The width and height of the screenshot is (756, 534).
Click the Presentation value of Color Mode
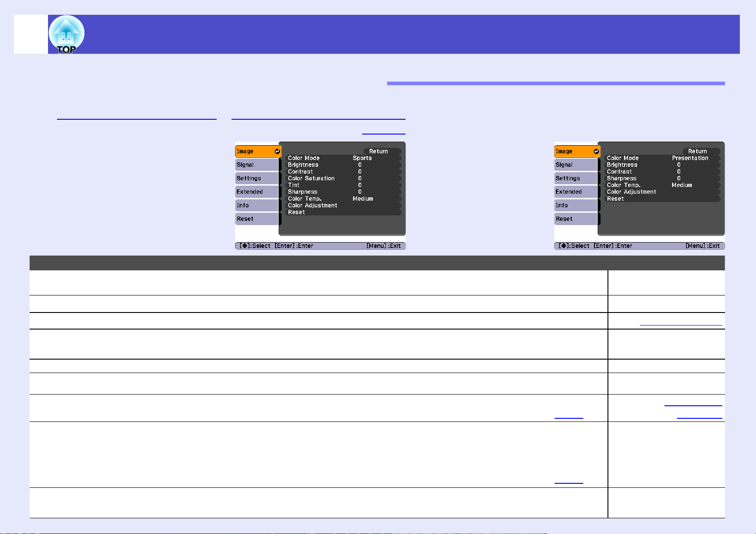click(x=690, y=158)
